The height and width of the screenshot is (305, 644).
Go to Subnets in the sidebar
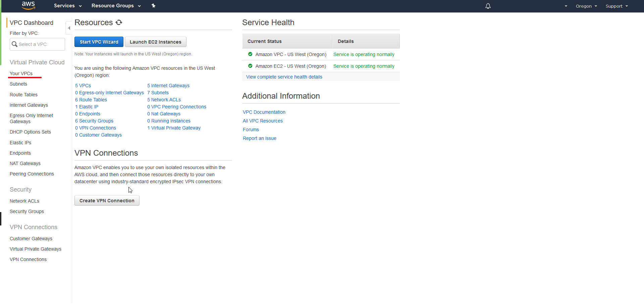click(x=18, y=84)
